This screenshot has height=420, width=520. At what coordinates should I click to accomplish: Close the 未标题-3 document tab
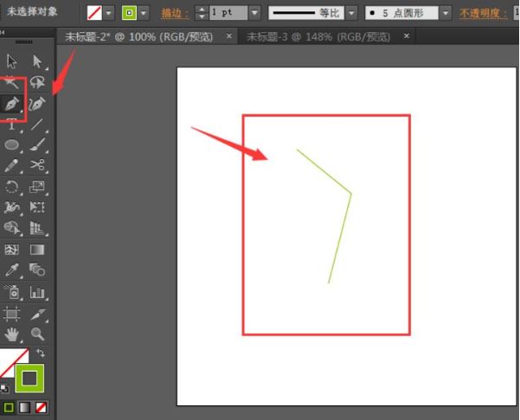pyautogui.click(x=407, y=35)
